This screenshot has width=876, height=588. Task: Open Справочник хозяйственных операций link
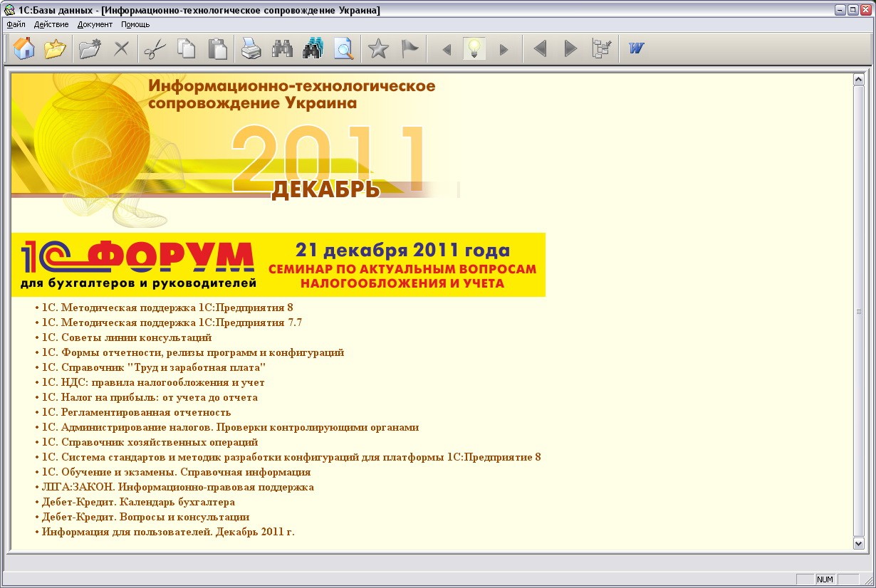pyautogui.click(x=150, y=442)
